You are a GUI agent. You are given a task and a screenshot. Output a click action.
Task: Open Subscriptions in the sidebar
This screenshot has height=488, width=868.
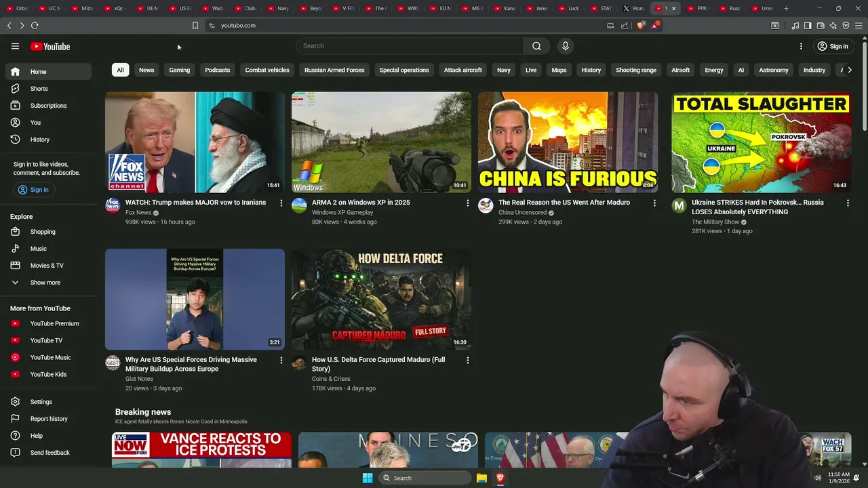(x=48, y=106)
